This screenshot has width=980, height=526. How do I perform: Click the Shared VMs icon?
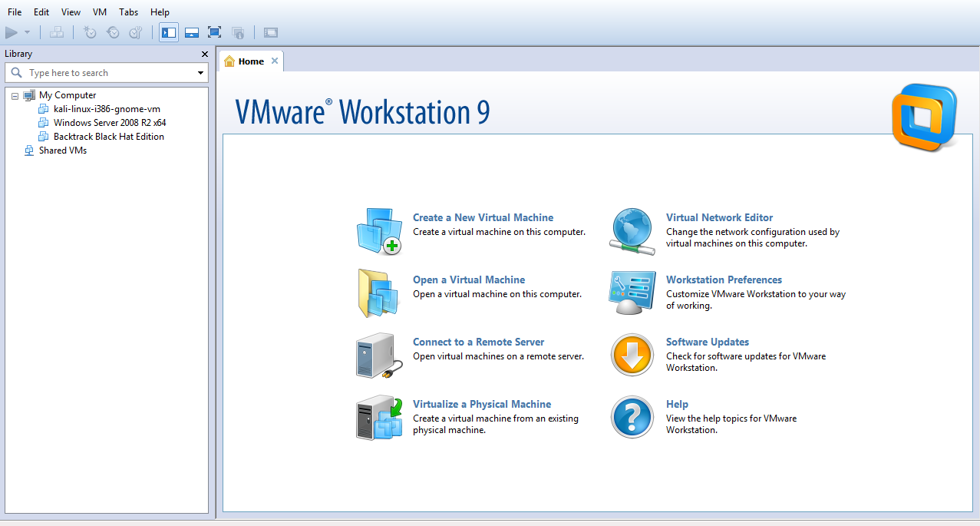[29, 151]
